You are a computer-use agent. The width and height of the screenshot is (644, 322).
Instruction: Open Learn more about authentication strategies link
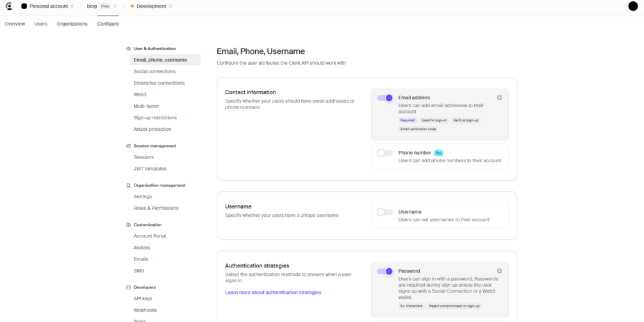(273, 292)
